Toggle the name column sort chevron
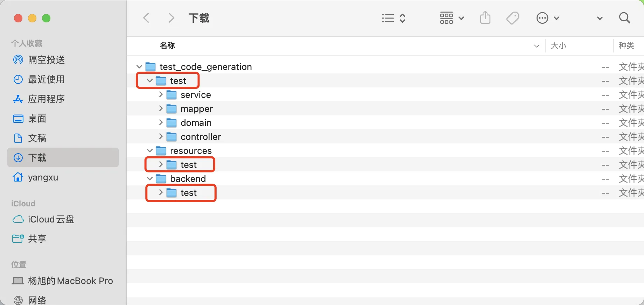644x305 pixels. [x=537, y=46]
